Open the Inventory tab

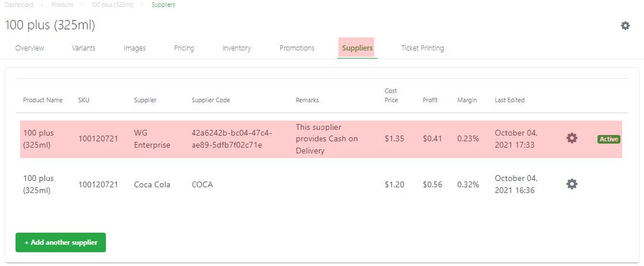click(x=237, y=48)
